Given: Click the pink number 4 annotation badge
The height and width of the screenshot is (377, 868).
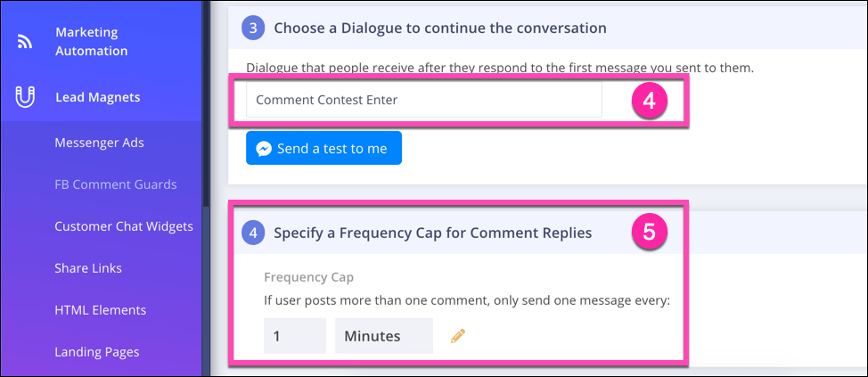Looking at the screenshot, I should click(650, 102).
